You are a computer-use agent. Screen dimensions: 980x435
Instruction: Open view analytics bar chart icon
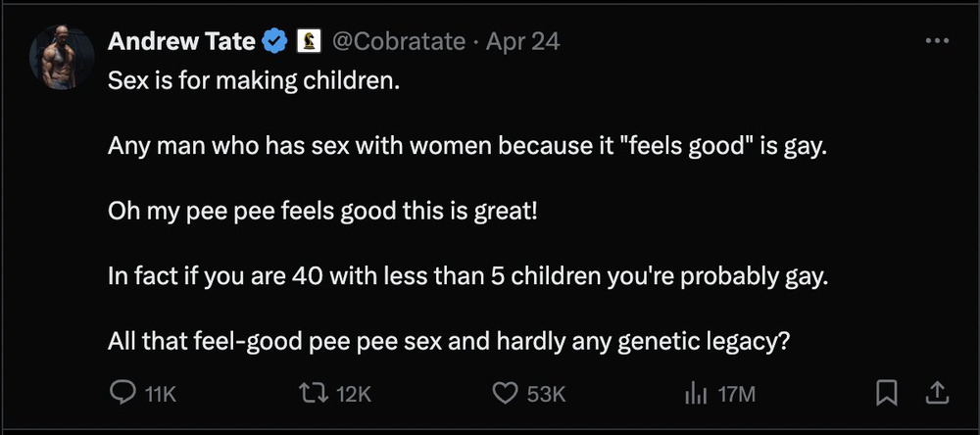[x=695, y=394]
